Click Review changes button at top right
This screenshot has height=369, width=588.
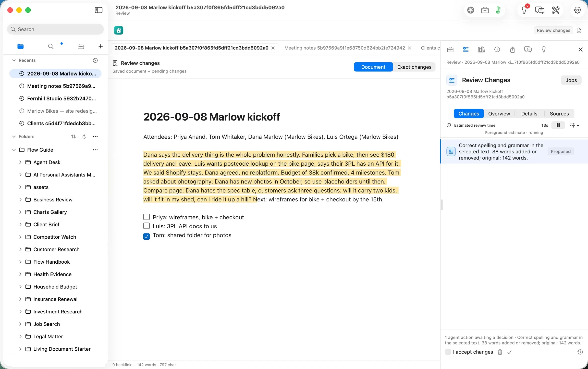tap(553, 30)
